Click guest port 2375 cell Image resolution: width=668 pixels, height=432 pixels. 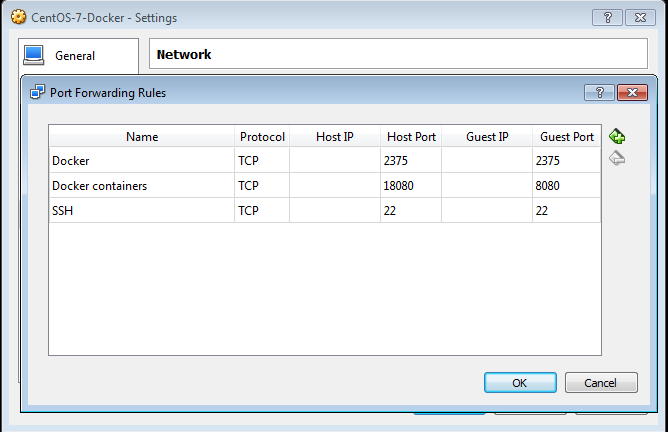pyautogui.click(x=567, y=160)
